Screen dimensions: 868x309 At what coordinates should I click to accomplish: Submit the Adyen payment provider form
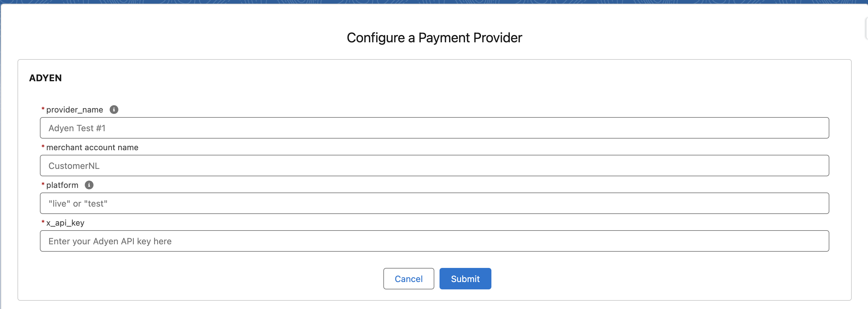pos(465,278)
